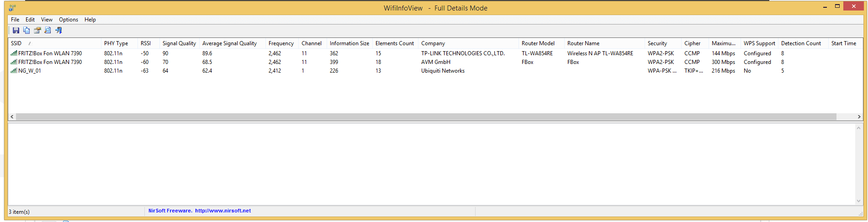The height and width of the screenshot is (222, 868).
Task: Click the TKIP+ cipher cell
Action: click(x=693, y=71)
